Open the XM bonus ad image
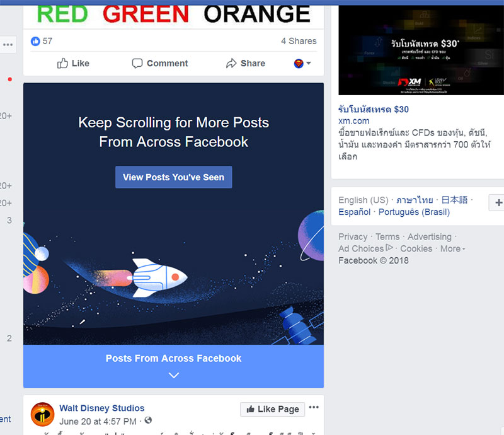 (x=421, y=50)
